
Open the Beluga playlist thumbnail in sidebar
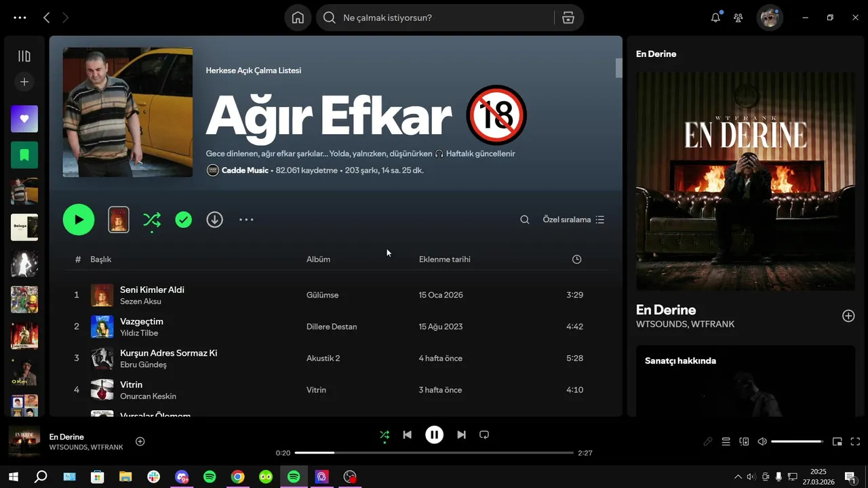pos(24,227)
